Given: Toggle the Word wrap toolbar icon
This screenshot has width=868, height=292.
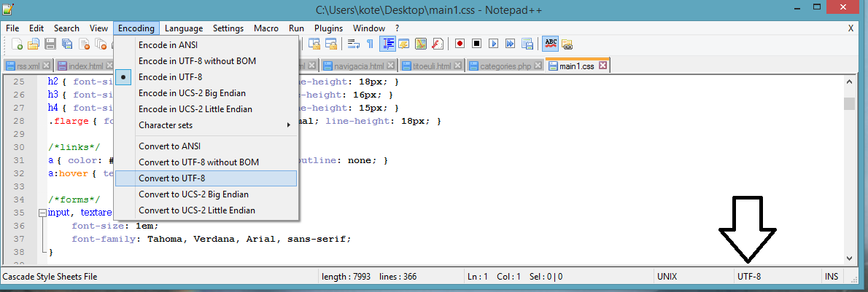Looking at the screenshot, I should pos(354,44).
